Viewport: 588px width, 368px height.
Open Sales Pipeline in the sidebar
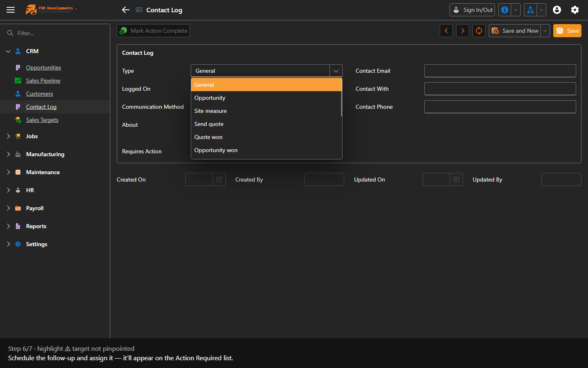click(x=43, y=81)
